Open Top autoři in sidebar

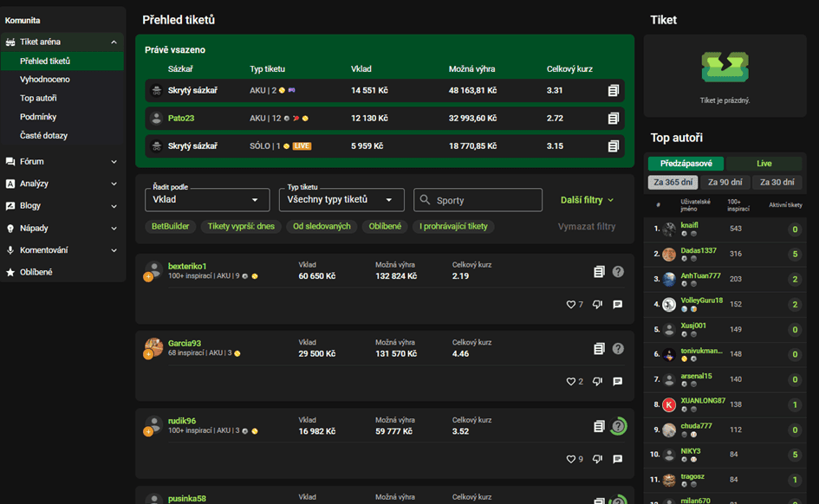click(x=38, y=99)
